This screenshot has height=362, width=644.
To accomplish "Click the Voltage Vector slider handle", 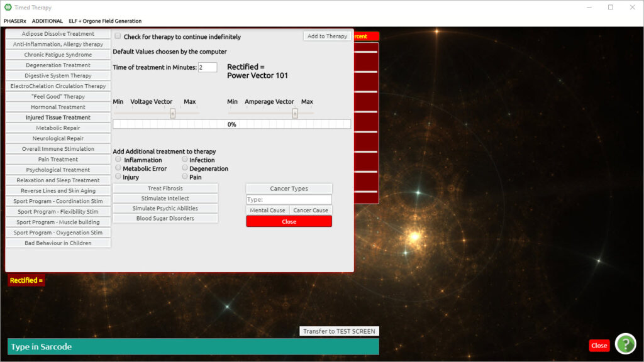I will coord(172,113).
